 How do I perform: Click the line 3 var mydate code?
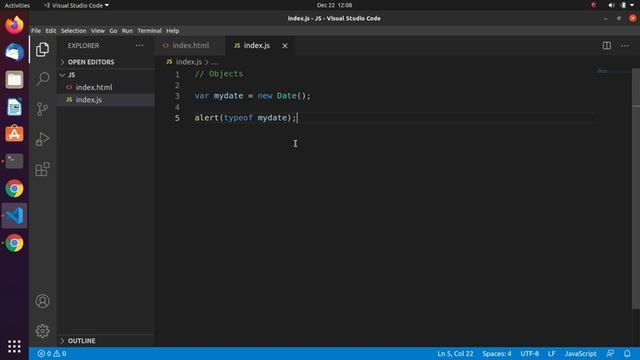click(x=252, y=96)
